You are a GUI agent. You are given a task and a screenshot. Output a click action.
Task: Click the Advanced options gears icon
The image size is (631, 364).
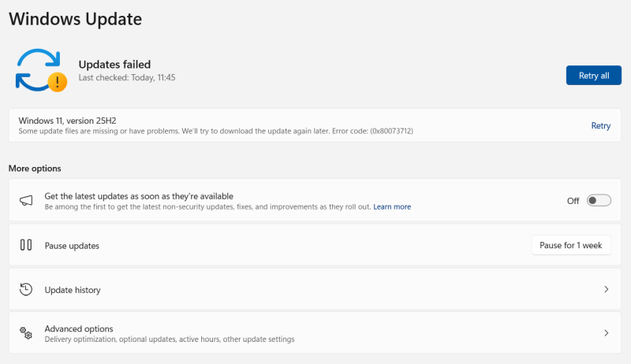(x=26, y=333)
